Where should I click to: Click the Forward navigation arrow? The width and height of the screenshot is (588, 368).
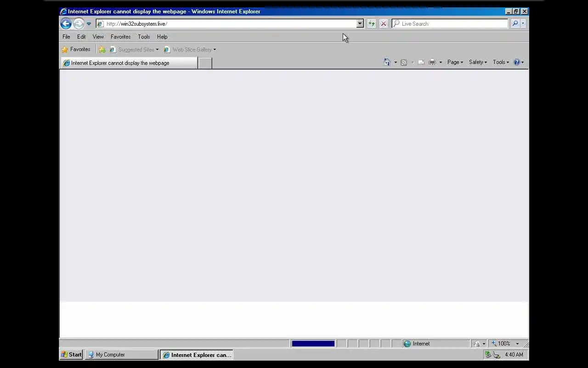pos(79,23)
